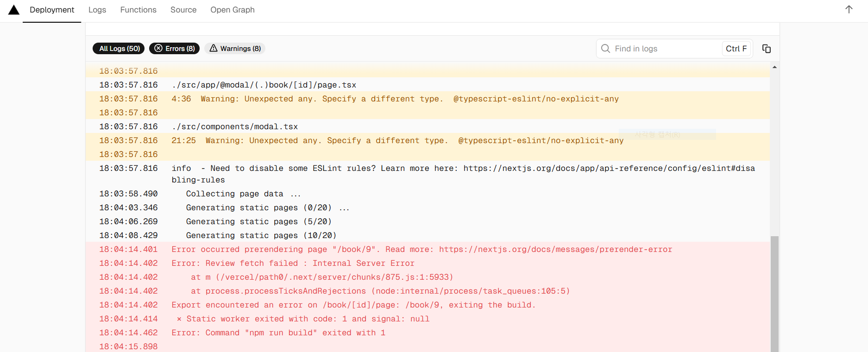Viewport: 868px width, 352px height.
Task: Click the log scrollbar thumb
Action: click(x=774, y=294)
